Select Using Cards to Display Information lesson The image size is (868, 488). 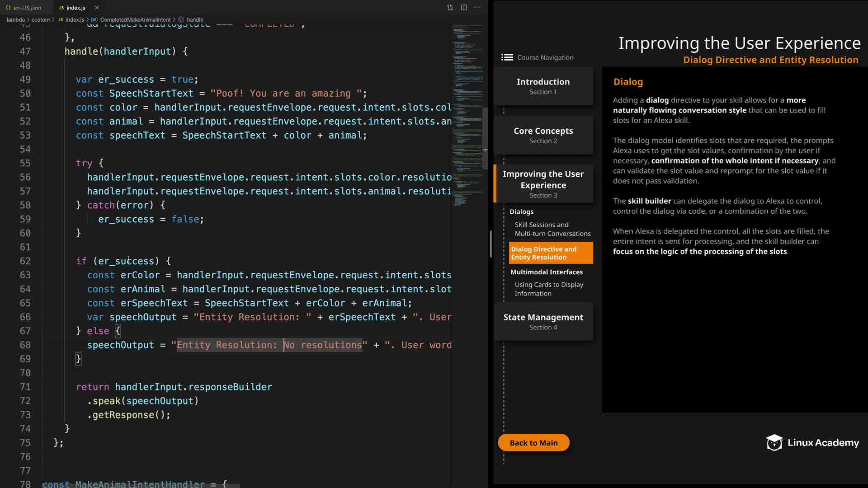coord(548,289)
